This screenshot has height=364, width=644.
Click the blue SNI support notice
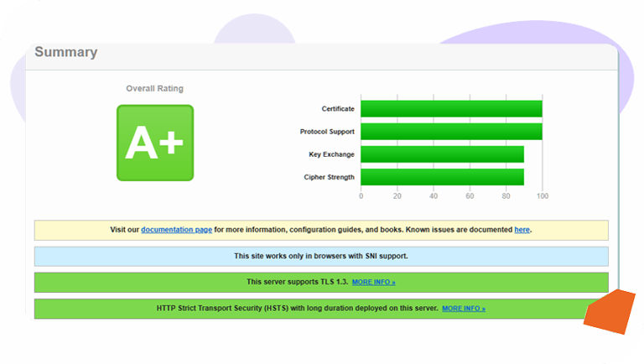(x=321, y=256)
